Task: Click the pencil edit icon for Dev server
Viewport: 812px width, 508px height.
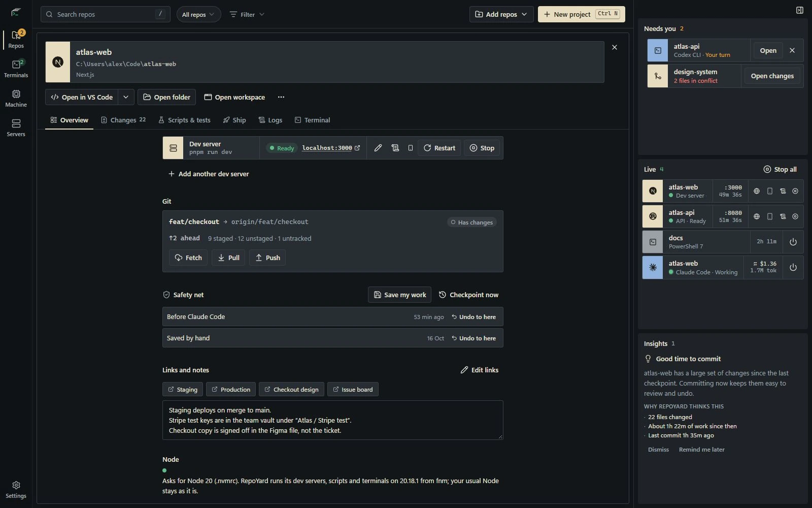Action: [x=378, y=148]
